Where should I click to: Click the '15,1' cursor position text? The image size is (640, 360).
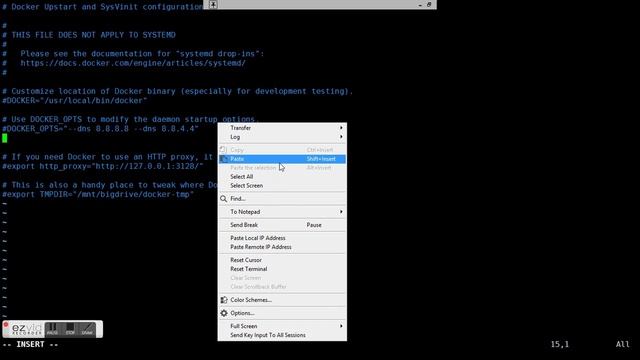(x=560, y=344)
